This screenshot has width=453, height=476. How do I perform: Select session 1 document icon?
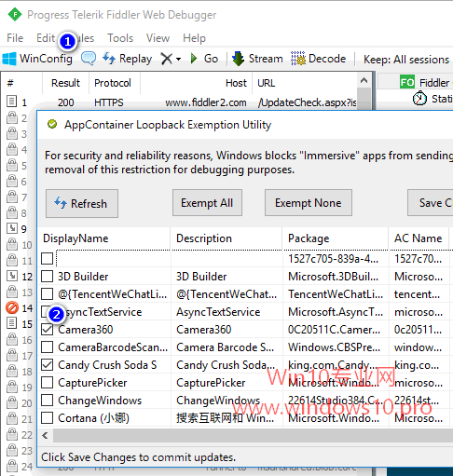coord(12,102)
